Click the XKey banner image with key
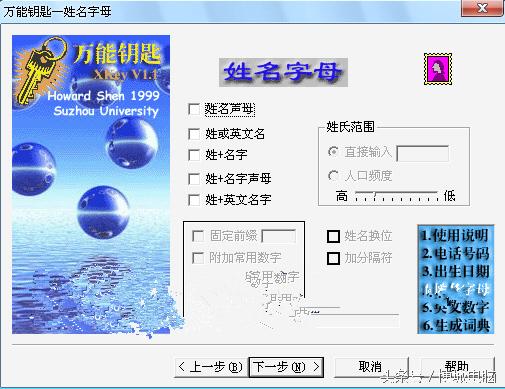505x389 pixels. (91, 184)
